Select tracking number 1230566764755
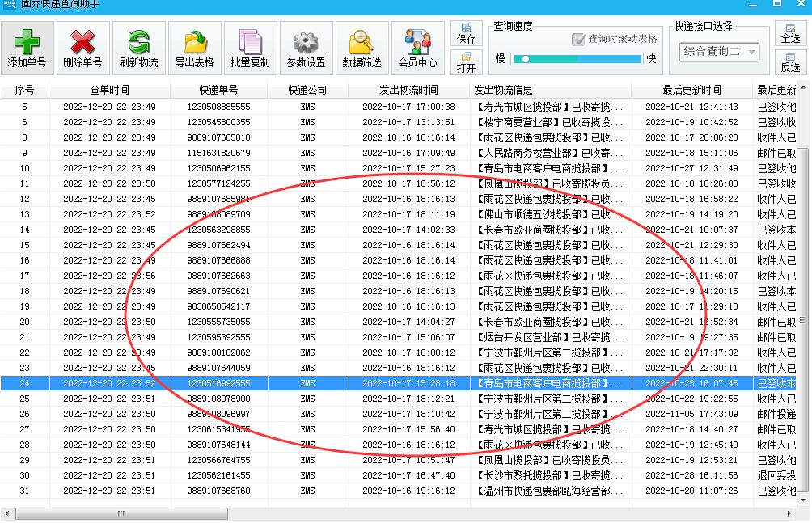 tap(218, 460)
